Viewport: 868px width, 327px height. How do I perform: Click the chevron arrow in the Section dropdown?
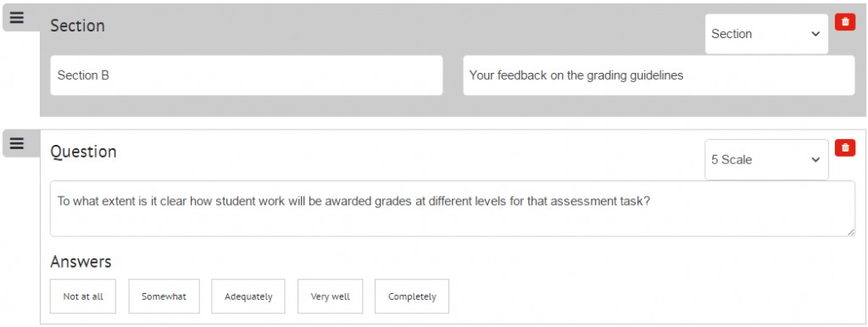815,34
